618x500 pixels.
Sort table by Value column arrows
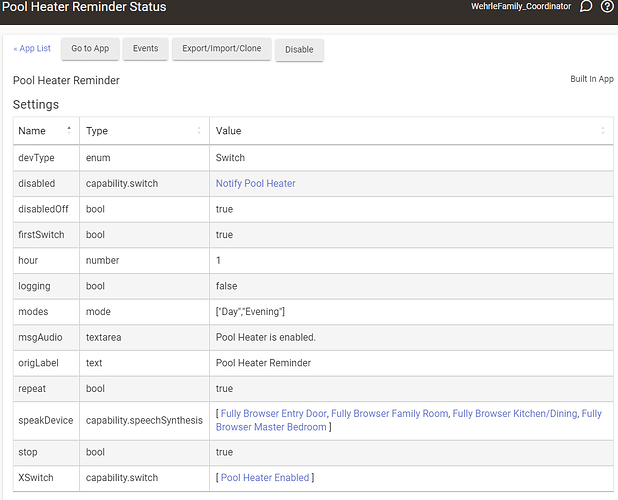tap(603, 130)
